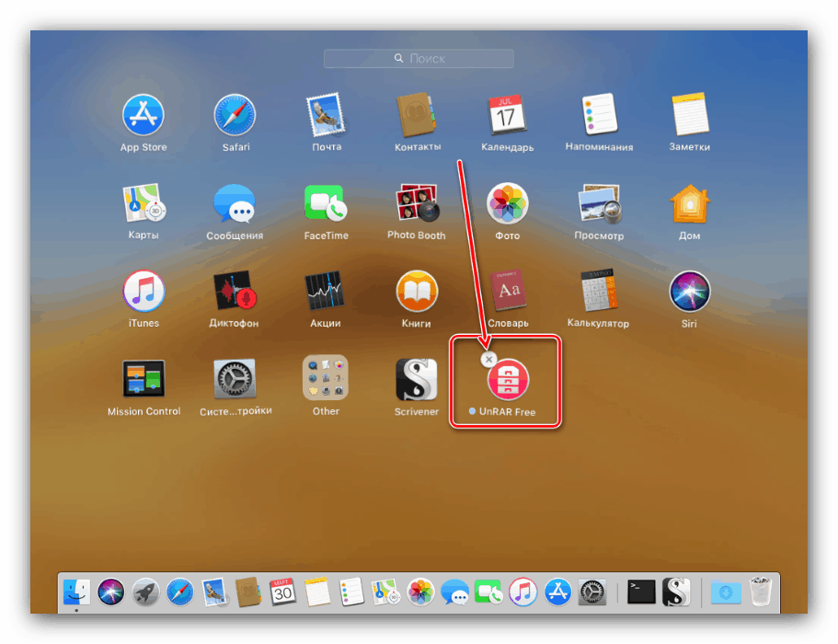Open Акции stocks app
Viewport: 838px width, 644px height.
325,291
